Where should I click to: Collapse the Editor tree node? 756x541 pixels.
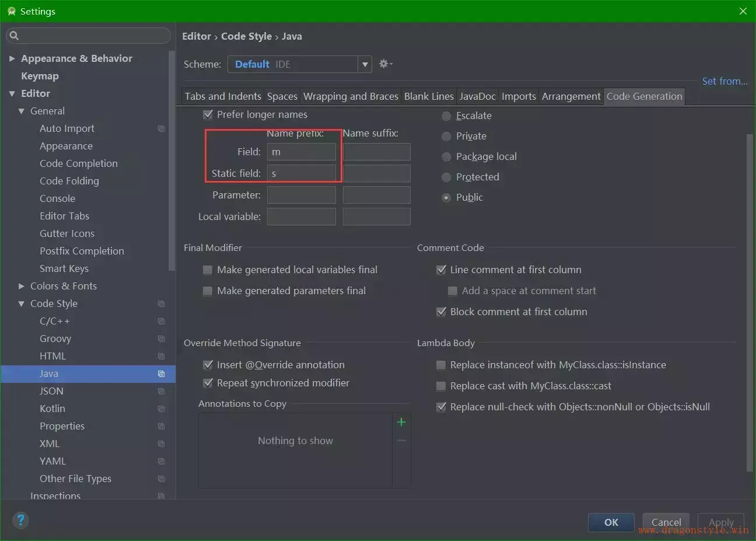(12, 93)
